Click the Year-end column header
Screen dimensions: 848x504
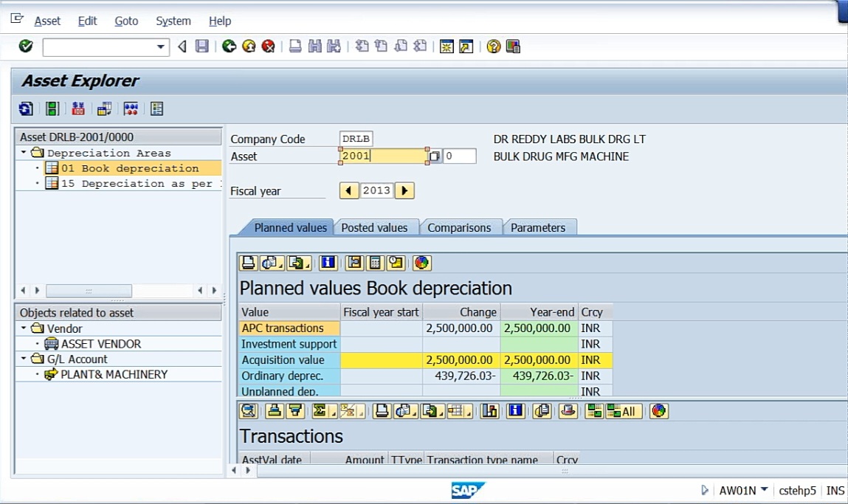click(540, 312)
